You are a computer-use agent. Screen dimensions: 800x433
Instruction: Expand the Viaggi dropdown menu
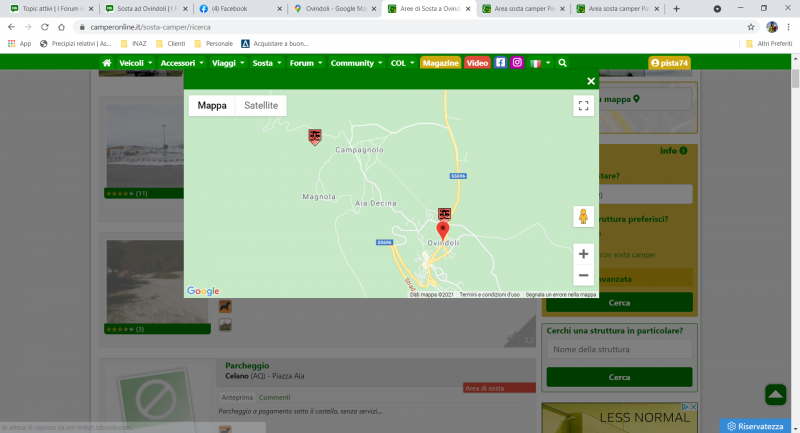click(x=228, y=62)
